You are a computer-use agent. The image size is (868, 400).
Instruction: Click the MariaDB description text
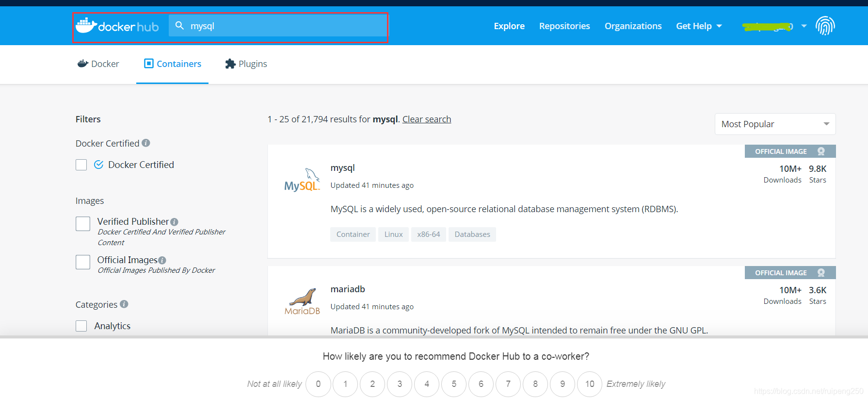(519, 330)
